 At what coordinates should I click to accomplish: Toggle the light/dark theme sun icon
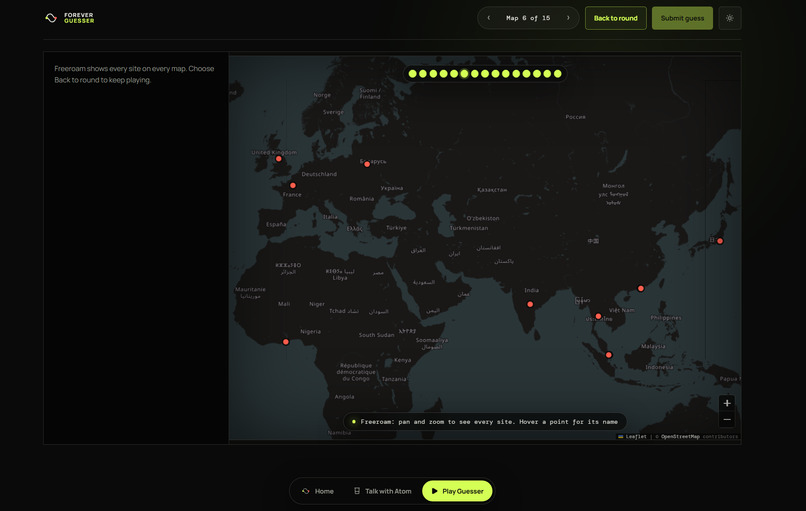tap(729, 18)
